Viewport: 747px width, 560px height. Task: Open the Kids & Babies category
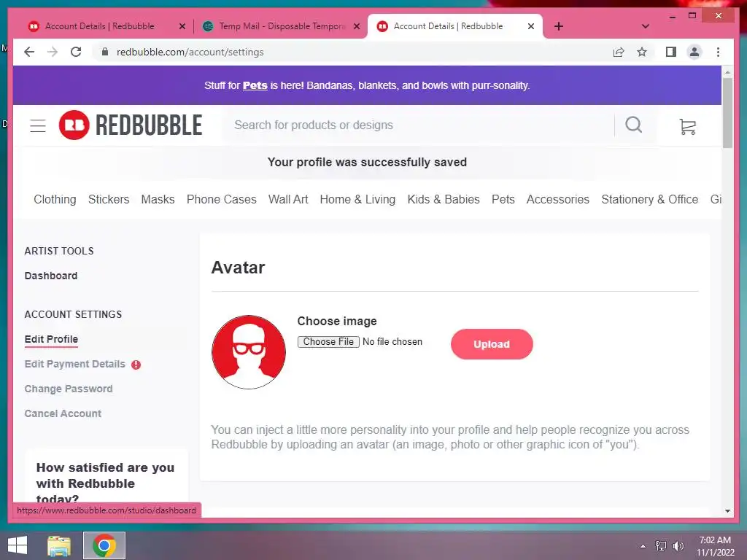444,200
